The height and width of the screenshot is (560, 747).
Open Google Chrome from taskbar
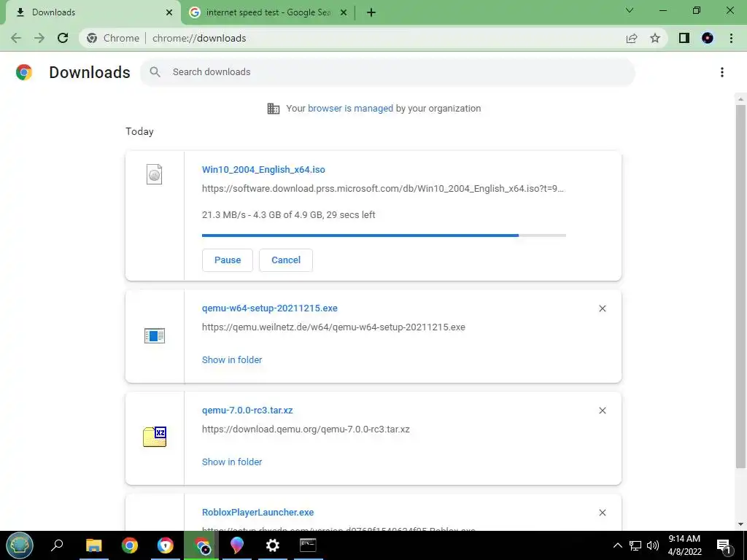tap(129, 545)
